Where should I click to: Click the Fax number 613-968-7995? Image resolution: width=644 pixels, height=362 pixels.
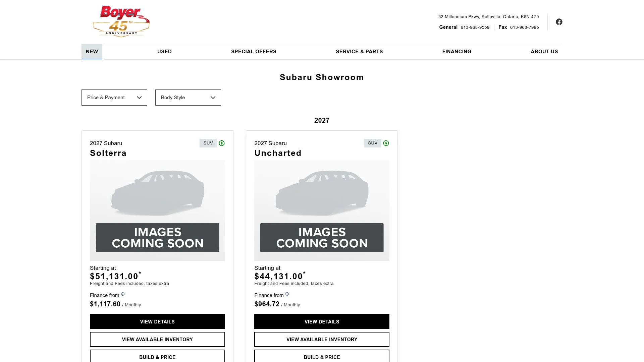coord(524,27)
